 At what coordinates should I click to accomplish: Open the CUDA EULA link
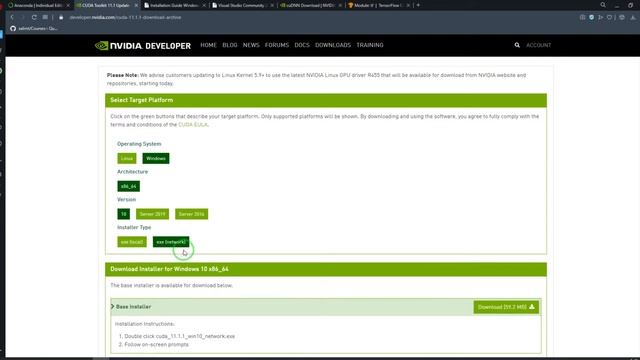tap(193, 124)
